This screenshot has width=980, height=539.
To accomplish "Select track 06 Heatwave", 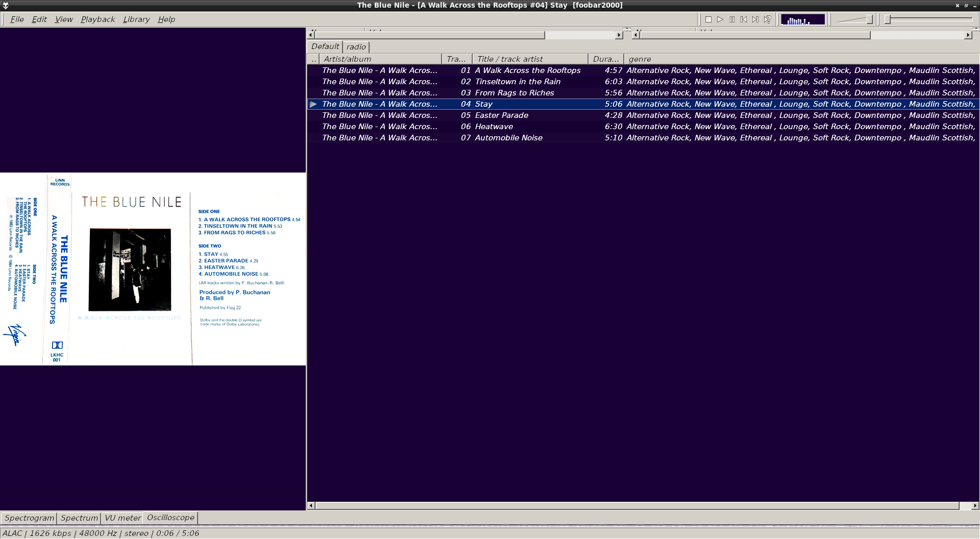I will coord(643,127).
